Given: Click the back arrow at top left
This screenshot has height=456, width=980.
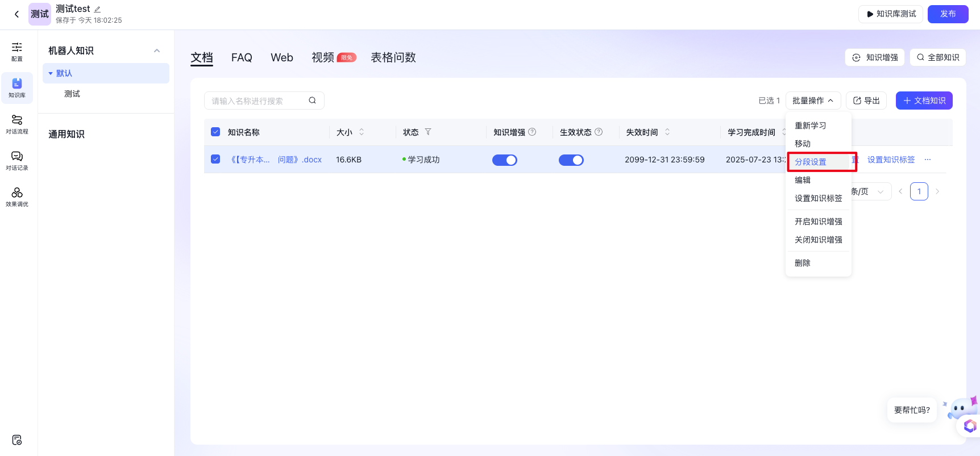Looking at the screenshot, I should [16, 14].
